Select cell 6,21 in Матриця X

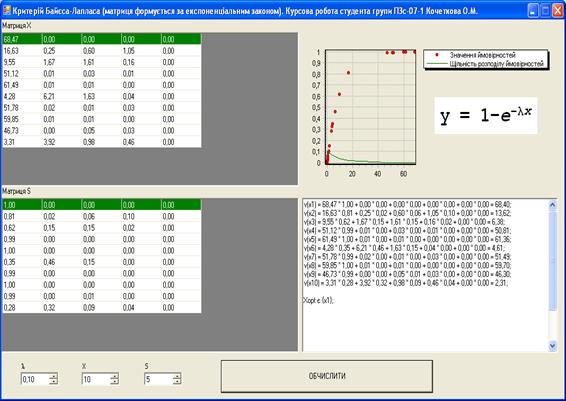[62, 96]
